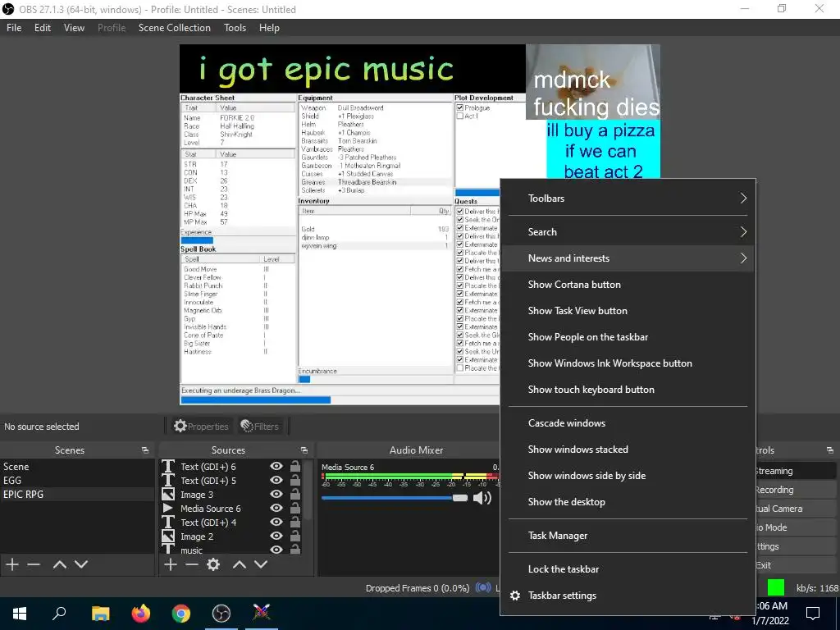Image resolution: width=840 pixels, height=630 pixels.
Task: Hide the Image 2 source
Action: pyautogui.click(x=276, y=536)
